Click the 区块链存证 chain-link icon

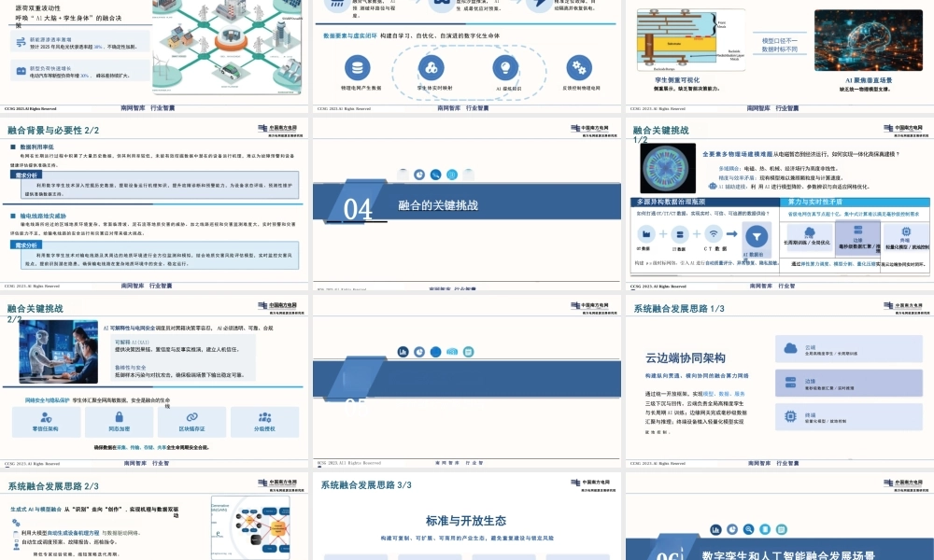(192, 416)
